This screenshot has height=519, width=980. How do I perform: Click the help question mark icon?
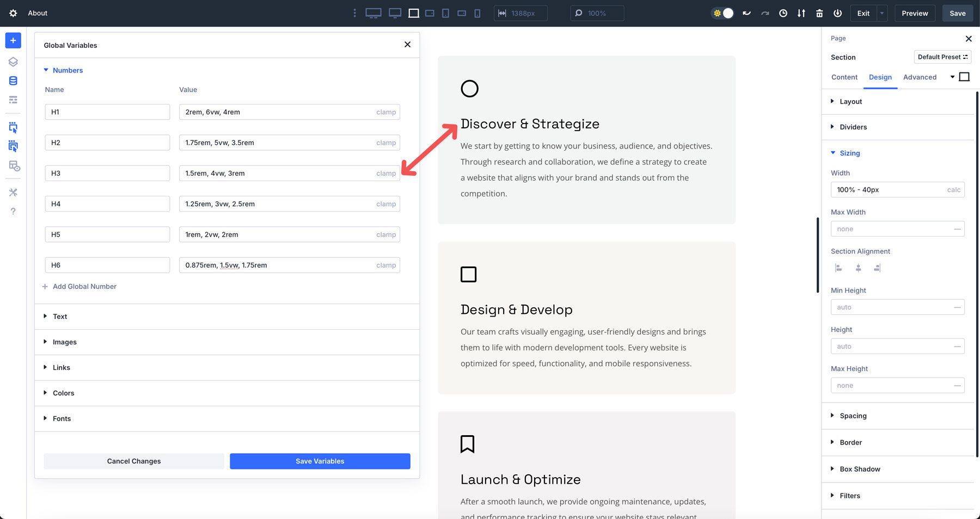click(x=13, y=211)
